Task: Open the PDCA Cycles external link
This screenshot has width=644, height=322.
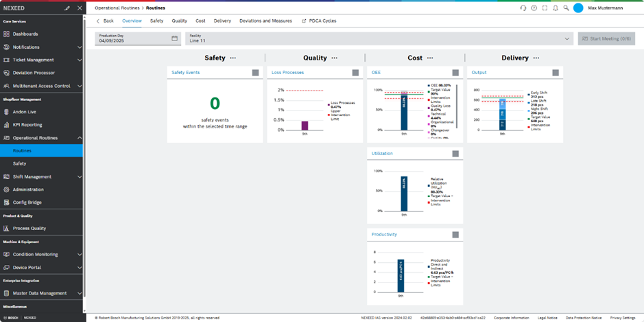Action: coord(319,21)
